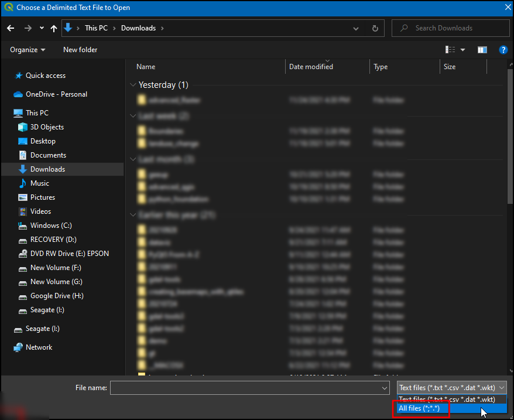Click the Refresh button in address bar
Screen dimensions: 514x420
pos(375,28)
